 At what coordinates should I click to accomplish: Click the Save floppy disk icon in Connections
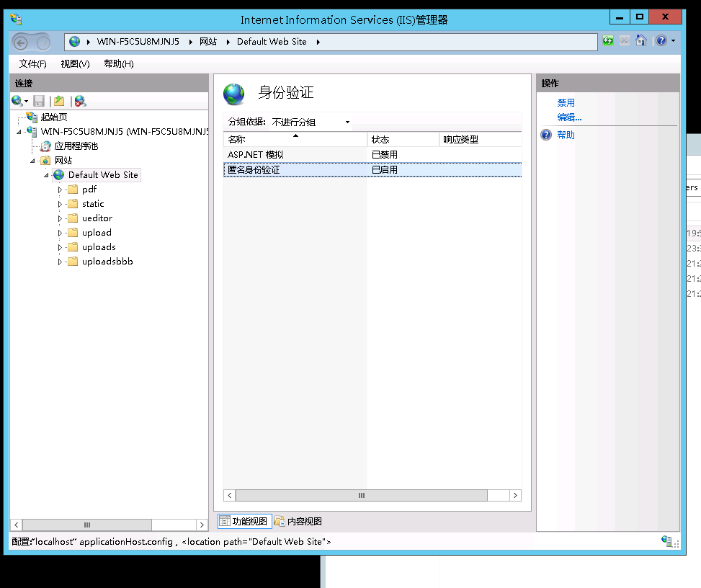click(39, 101)
